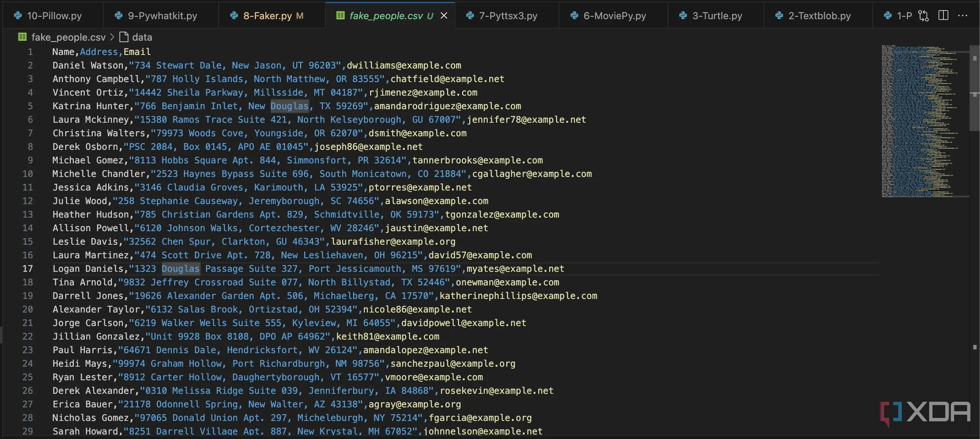980x439 pixels.
Task: Click the minimap code overview
Action: pyautogui.click(x=925, y=121)
